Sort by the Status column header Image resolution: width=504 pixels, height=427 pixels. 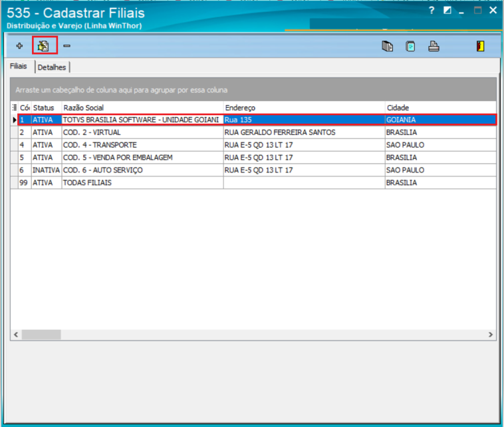pyautogui.click(x=47, y=108)
